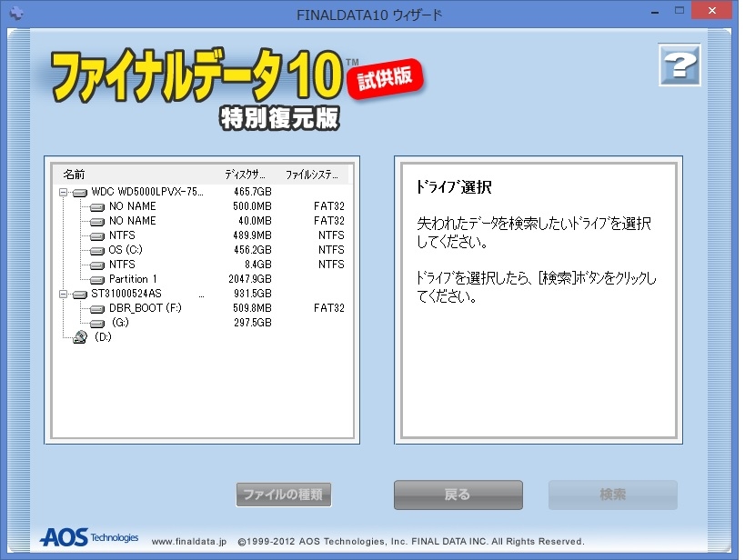Select the (G:) drive label

tap(120, 323)
